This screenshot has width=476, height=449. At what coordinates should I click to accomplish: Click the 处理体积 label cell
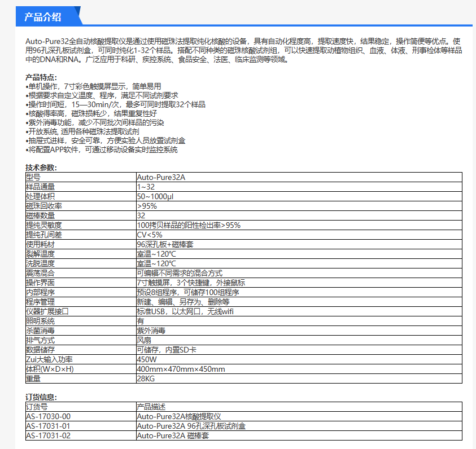tap(81, 196)
